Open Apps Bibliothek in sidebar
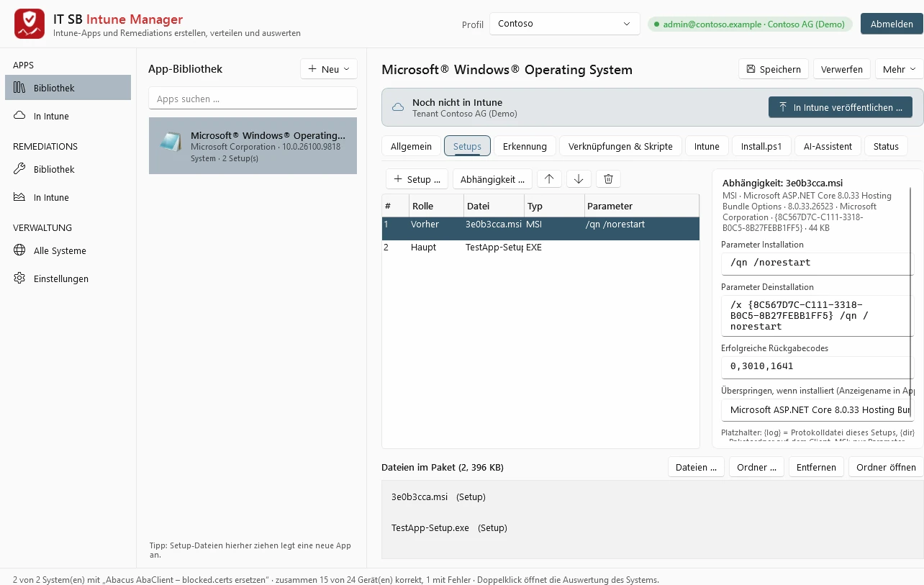924x585 pixels. (x=68, y=88)
